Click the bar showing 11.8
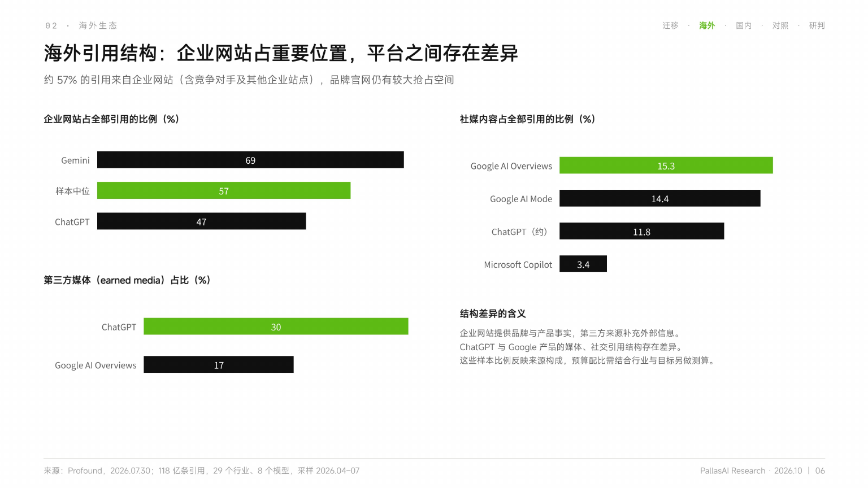Image resolution: width=868 pixels, height=488 pixels. point(642,231)
